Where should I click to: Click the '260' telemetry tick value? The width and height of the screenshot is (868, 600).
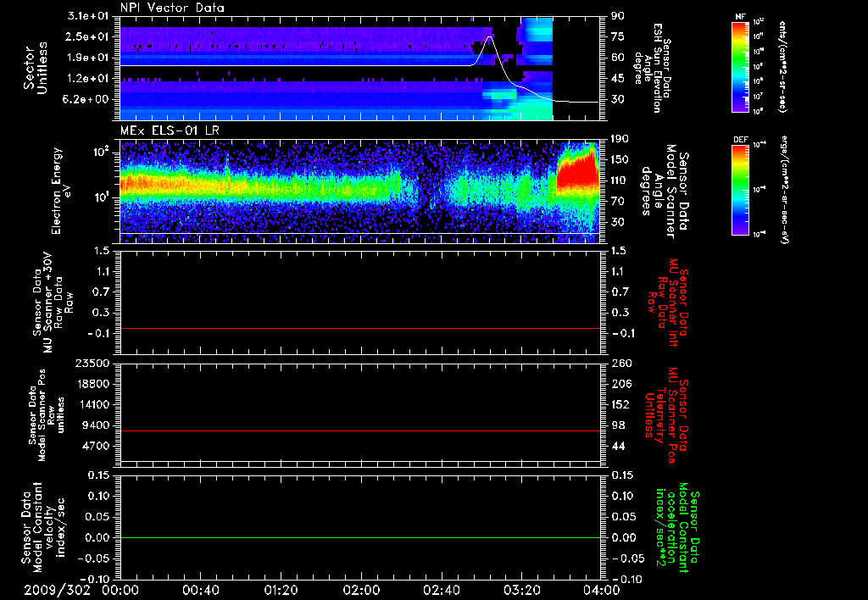[x=620, y=364]
